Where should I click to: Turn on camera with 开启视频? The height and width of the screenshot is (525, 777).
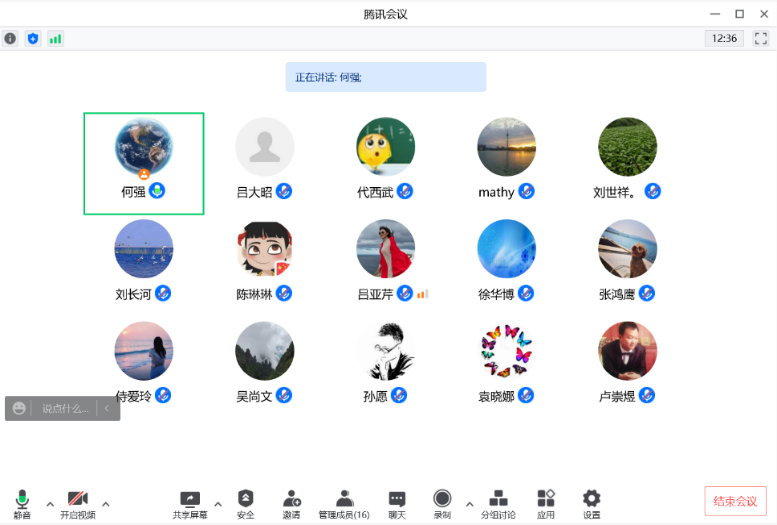[77, 501]
